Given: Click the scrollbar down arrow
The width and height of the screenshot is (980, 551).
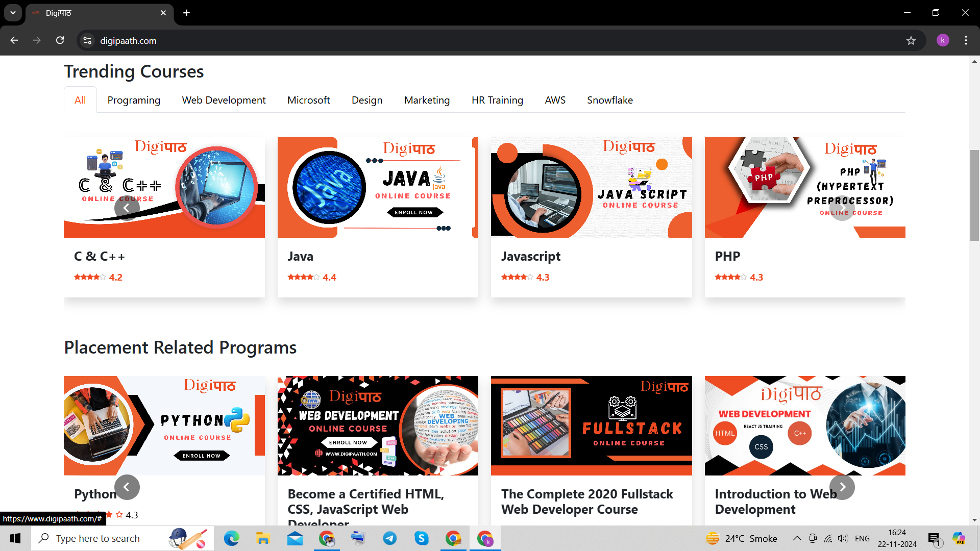Looking at the screenshot, I should point(974,520).
